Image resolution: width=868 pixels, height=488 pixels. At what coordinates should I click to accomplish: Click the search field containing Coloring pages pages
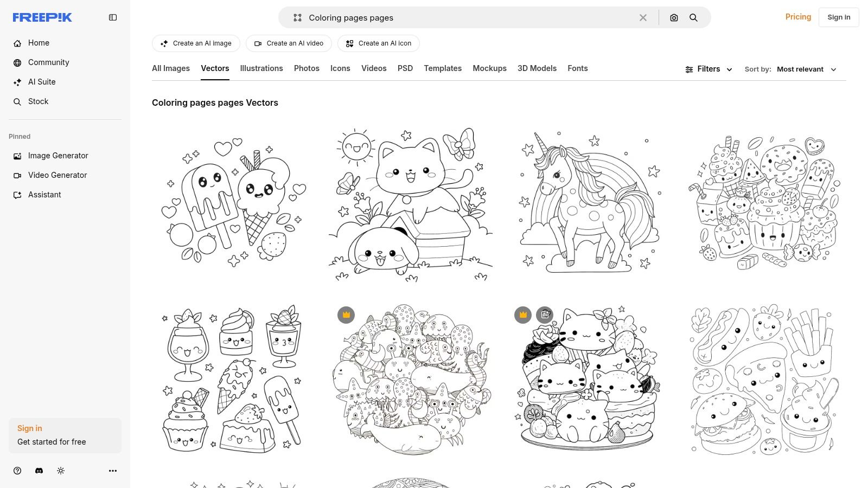point(469,17)
